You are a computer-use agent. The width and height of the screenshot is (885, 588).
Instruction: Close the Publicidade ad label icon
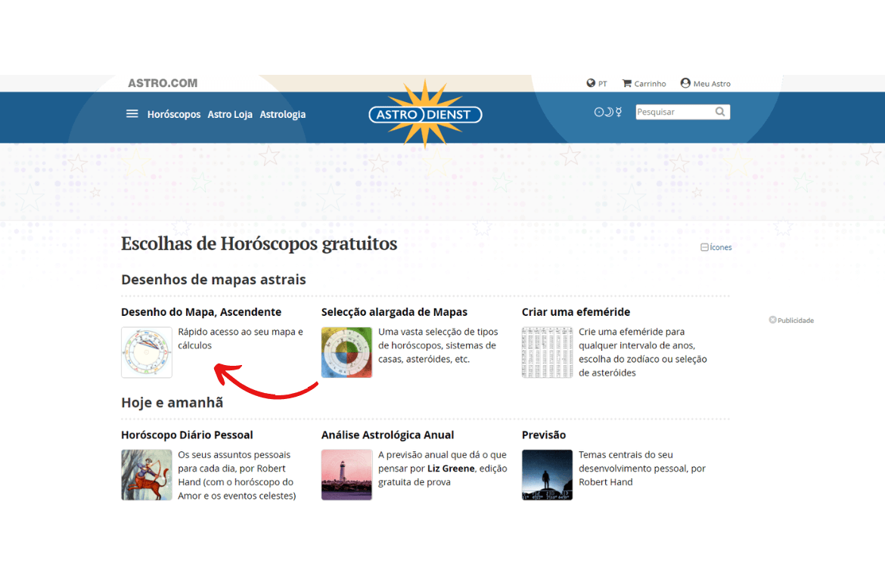[773, 320]
